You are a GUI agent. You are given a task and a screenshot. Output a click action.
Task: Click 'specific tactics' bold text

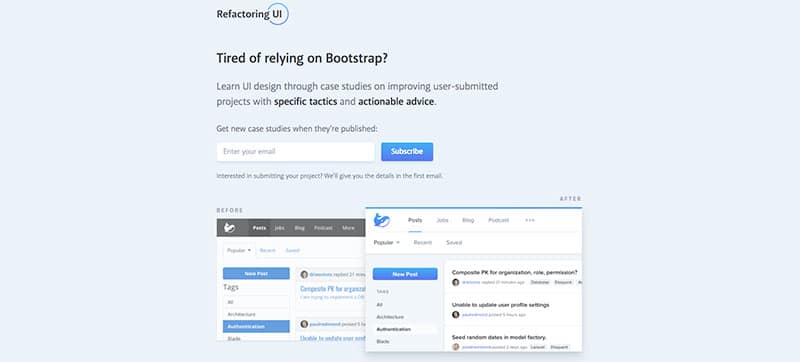[x=306, y=101]
